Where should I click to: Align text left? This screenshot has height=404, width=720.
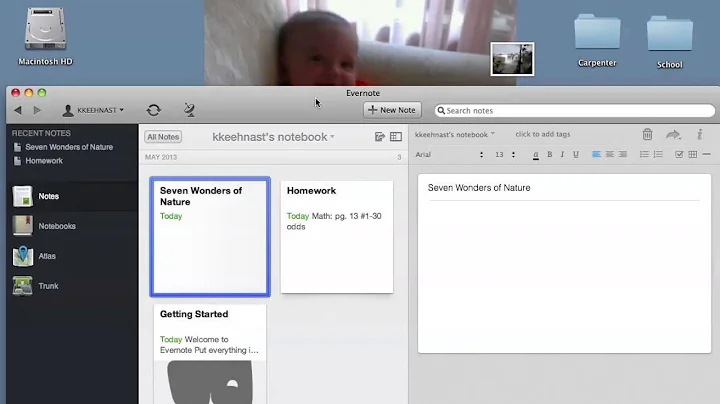(596, 154)
